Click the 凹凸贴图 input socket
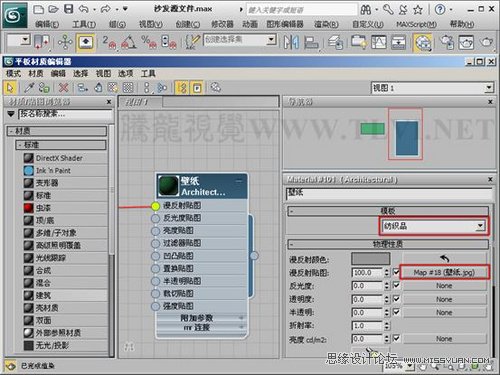500x375 pixels. coord(155,256)
